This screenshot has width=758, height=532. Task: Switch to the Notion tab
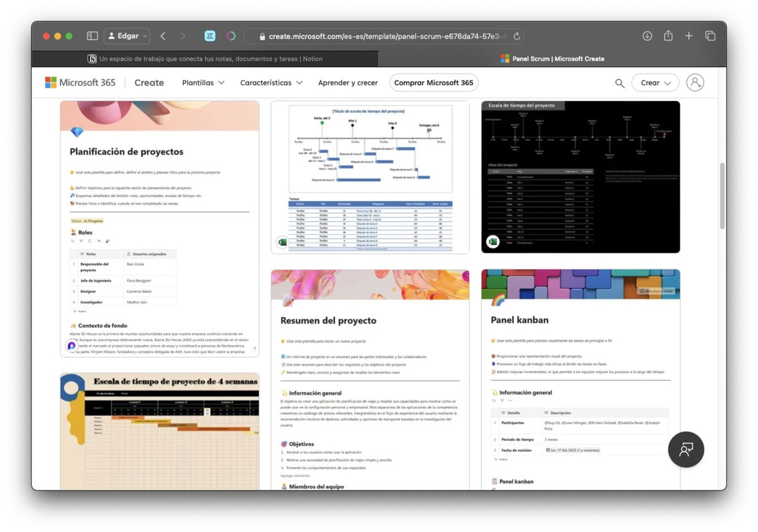coord(208,58)
